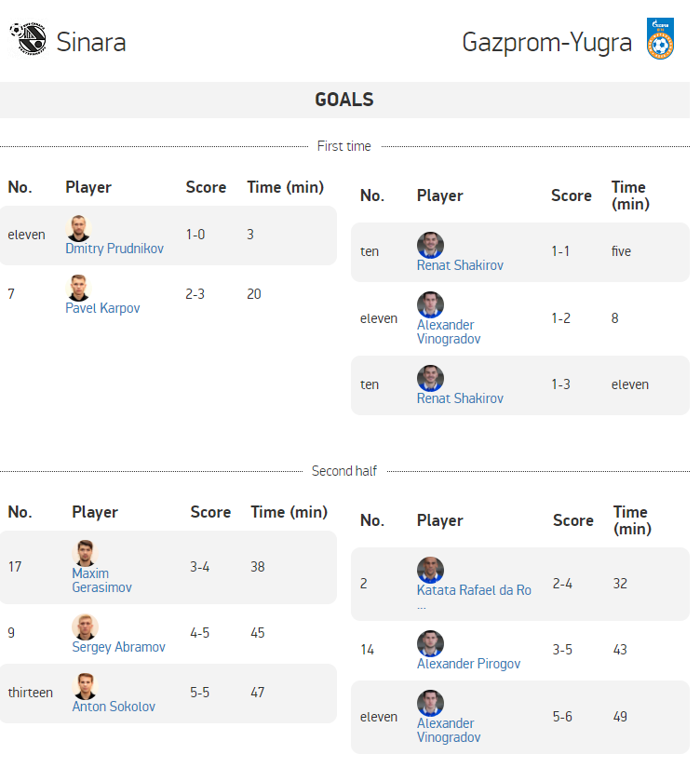Open the Anton Sokolov profile link
Screen dimensions: 700x768
[x=114, y=707]
